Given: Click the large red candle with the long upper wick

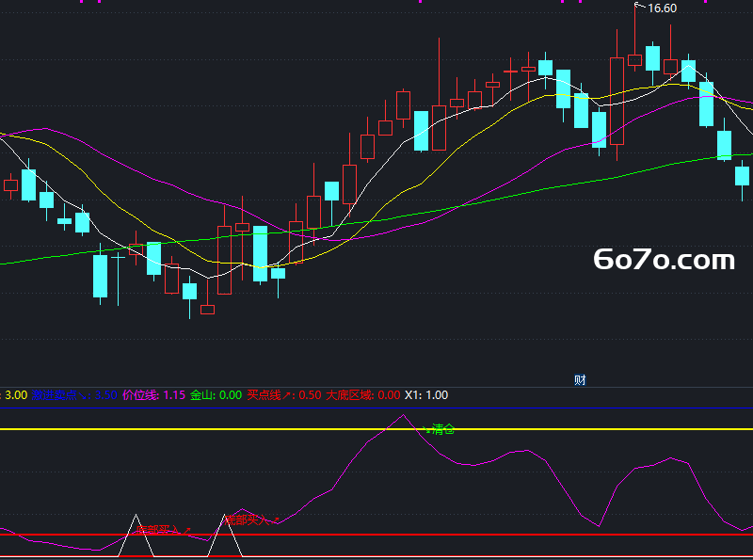Looking at the screenshot, I should (439, 96).
